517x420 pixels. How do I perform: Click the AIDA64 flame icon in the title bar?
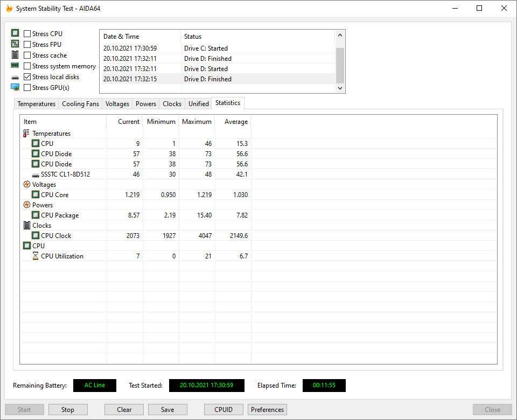point(9,8)
